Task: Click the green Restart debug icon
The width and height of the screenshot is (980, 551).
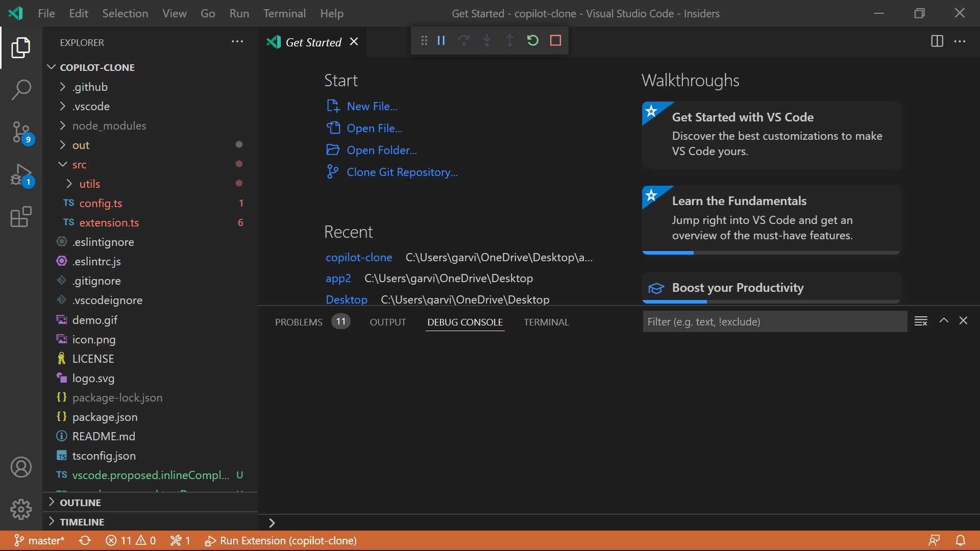Action: click(x=532, y=40)
